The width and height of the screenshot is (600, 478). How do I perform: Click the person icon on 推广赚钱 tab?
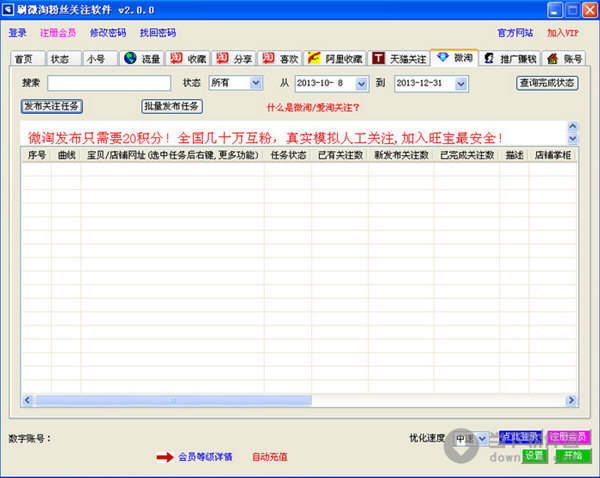pos(490,58)
